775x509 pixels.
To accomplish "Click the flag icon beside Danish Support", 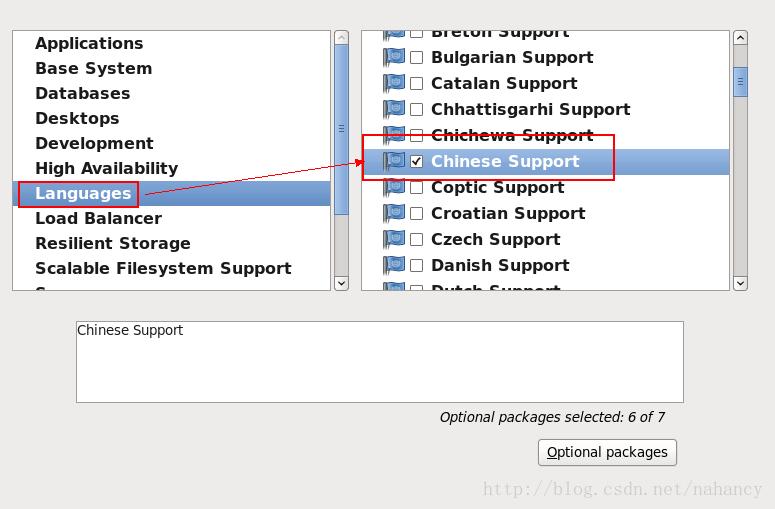I will 394,266.
